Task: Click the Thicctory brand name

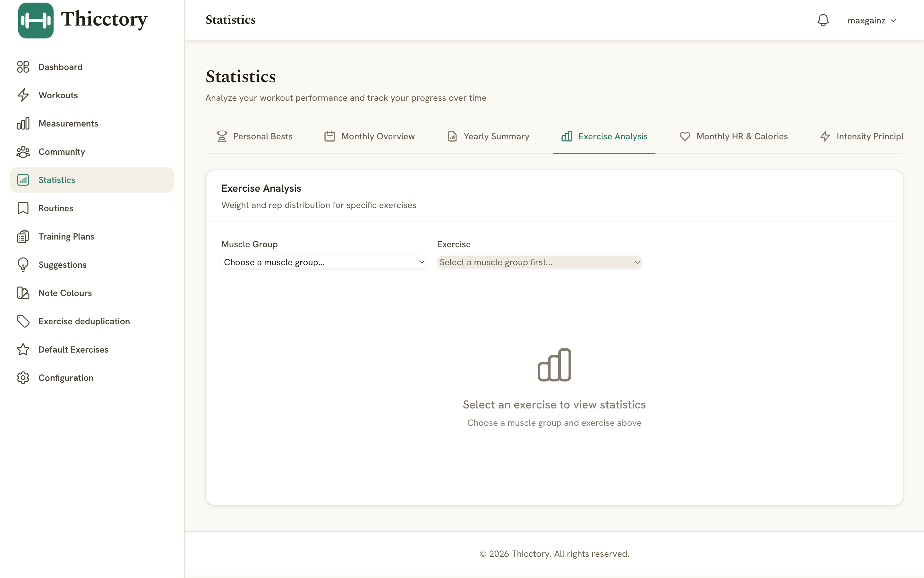Action: click(104, 19)
